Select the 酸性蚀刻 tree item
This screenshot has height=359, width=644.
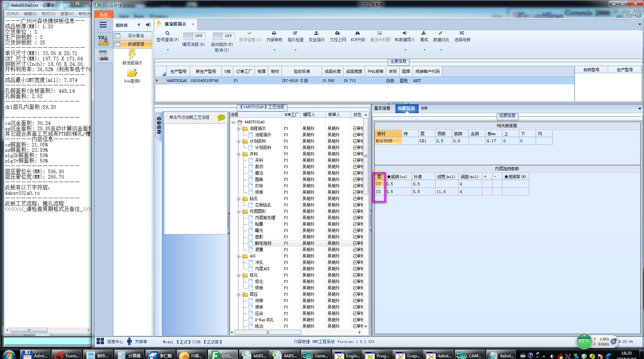click(263, 243)
